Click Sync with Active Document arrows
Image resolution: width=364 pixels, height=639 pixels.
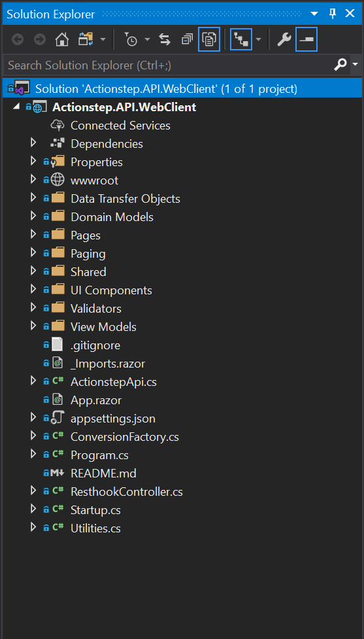tap(165, 39)
